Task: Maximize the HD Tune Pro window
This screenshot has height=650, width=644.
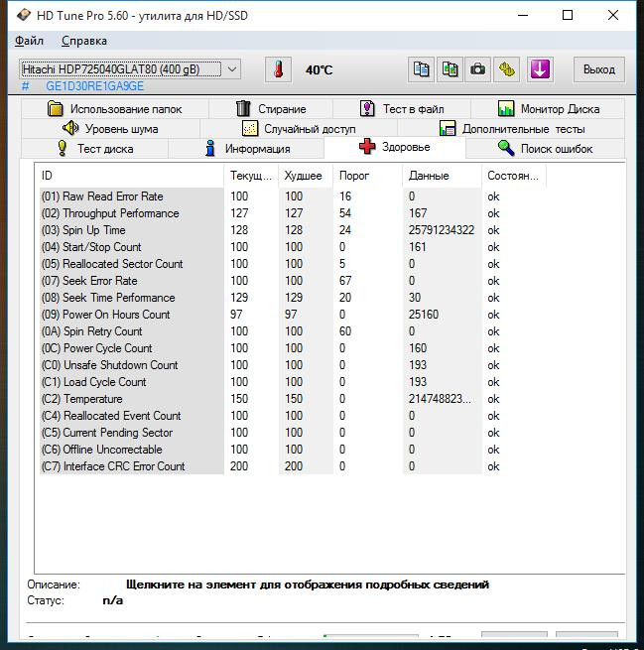Action: coord(568,15)
